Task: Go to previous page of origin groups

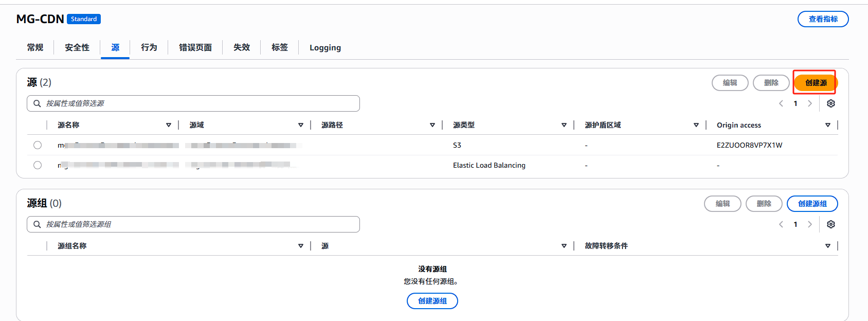Action: pyautogui.click(x=781, y=224)
